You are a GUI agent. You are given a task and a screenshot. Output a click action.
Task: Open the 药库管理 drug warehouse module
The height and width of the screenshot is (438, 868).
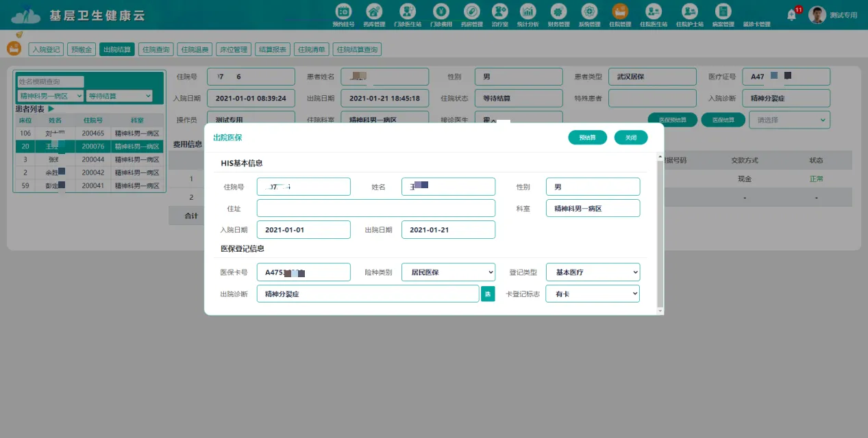(374, 14)
